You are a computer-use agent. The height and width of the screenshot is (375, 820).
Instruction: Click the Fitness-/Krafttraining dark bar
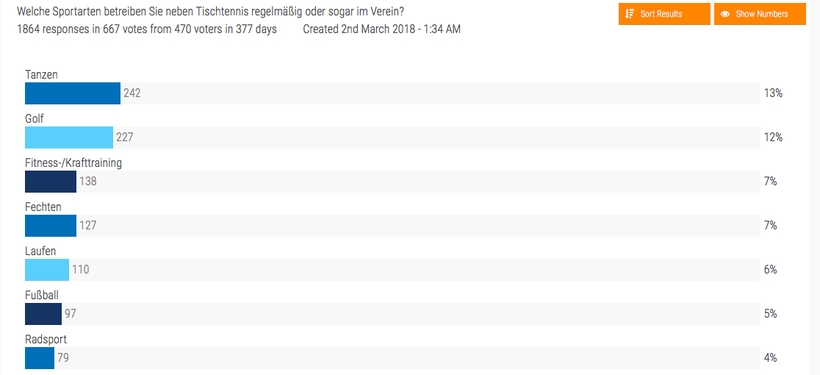point(51,181)
